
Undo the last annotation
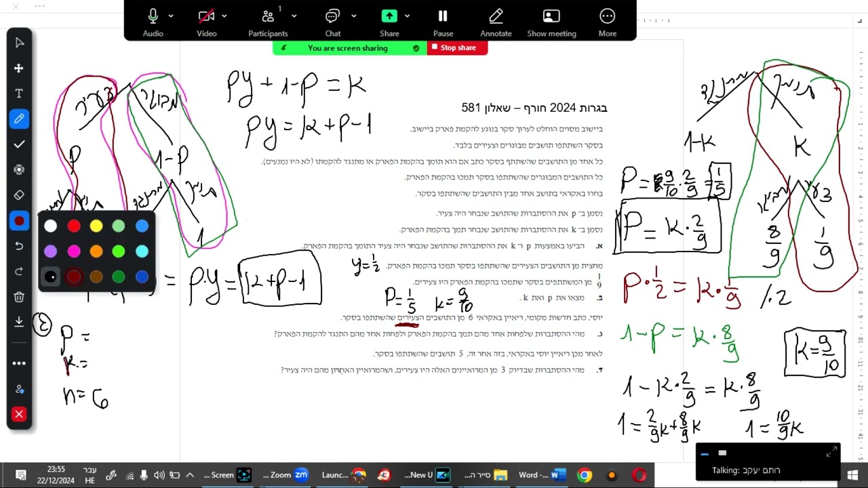click(x=19, y=246)
